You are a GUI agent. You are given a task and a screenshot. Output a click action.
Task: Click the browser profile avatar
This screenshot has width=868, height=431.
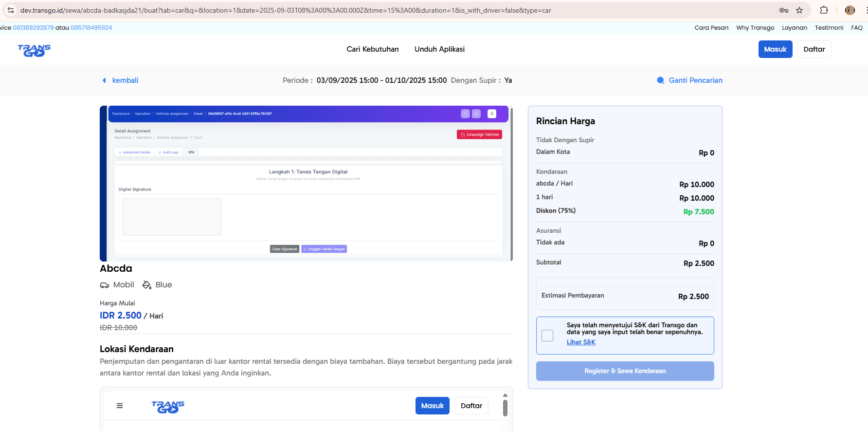point(850,10)
